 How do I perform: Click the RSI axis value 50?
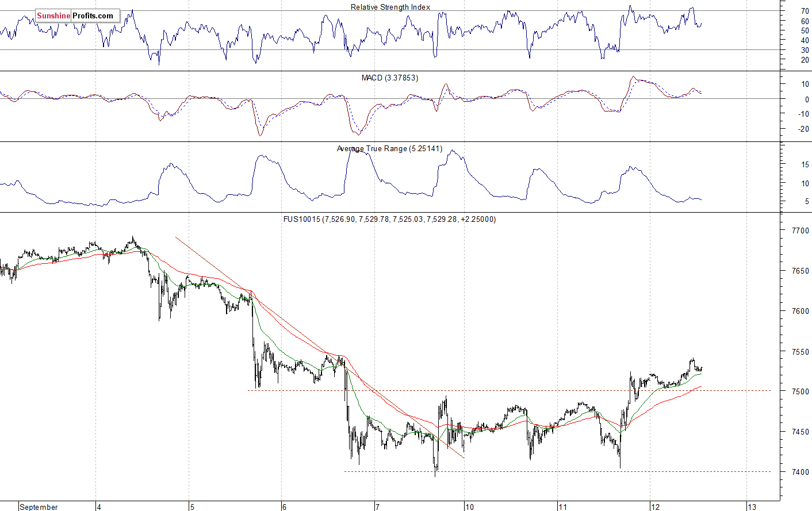805,30
